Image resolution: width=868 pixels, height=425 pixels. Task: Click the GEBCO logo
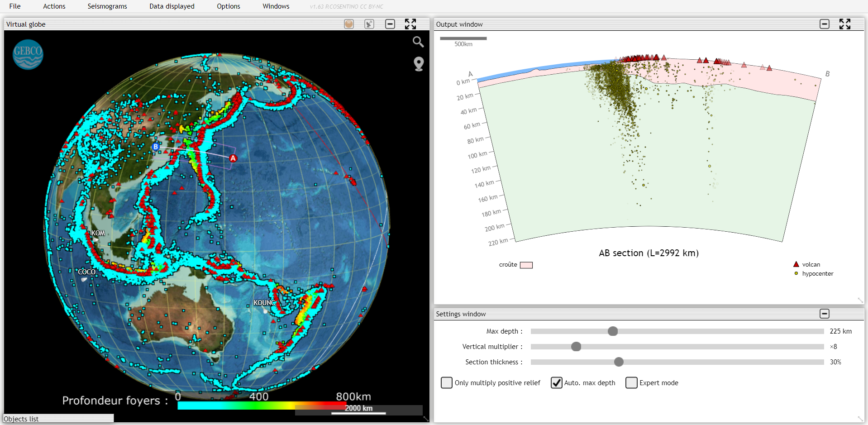(28, 54)
